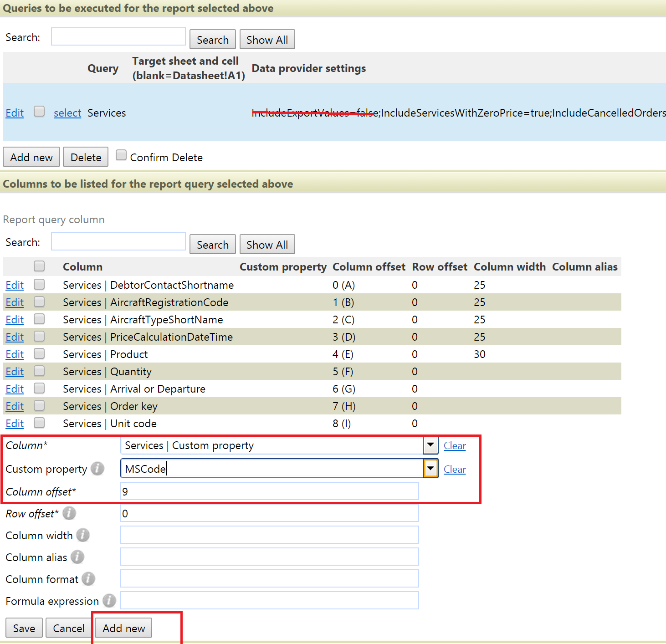Click the Column width info icon
Screen dimensions: 666x644
[x=83, y=535]
